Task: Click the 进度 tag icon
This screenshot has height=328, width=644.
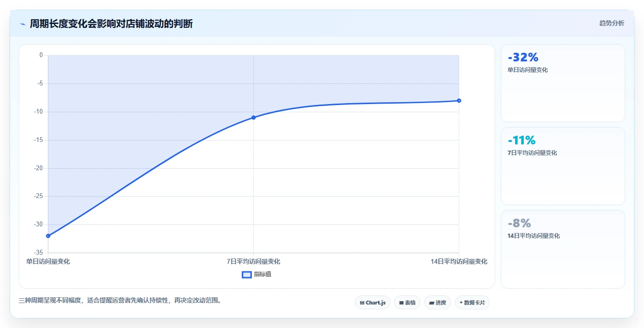Action: pyautogui.click(x=431, y=303)
